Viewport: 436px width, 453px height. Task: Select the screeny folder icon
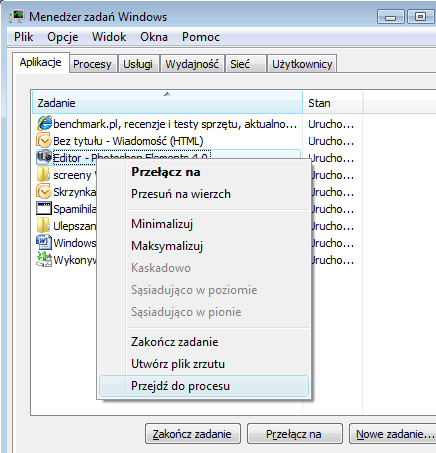pyautogui.click(x=44, y=174)
